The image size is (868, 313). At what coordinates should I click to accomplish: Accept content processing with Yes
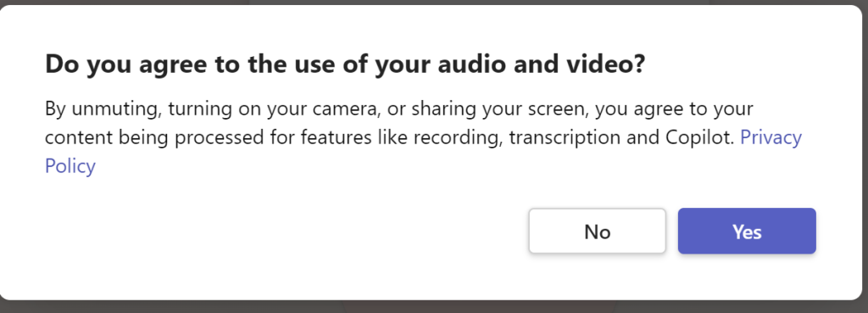coord(747,231)
